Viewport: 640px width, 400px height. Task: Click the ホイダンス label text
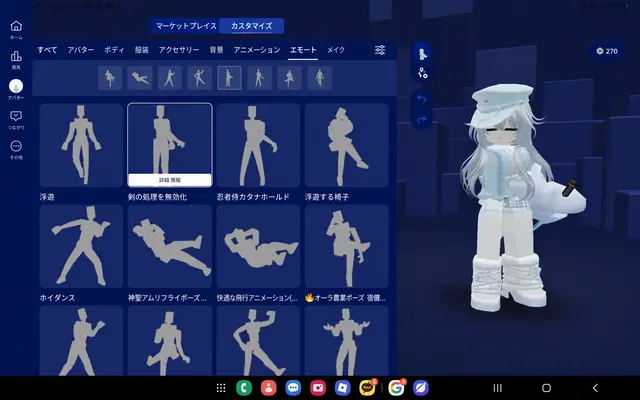(57, 298)
